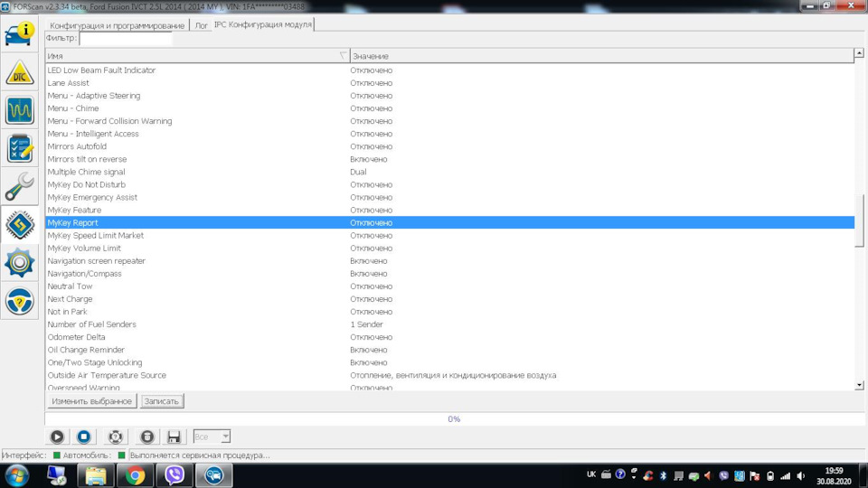
Task: Open the Windows Start menu
Action: pyautogui.click(x=16, y=475)
